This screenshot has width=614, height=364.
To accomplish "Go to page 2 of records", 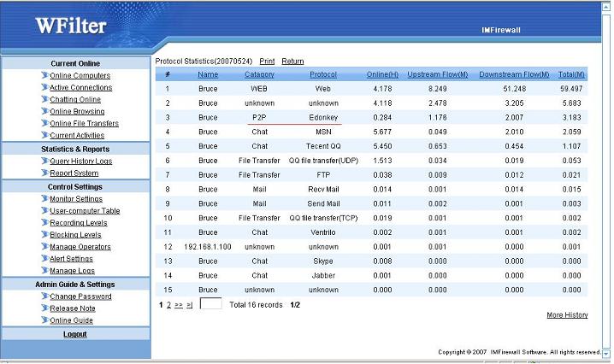I will 168,305.
